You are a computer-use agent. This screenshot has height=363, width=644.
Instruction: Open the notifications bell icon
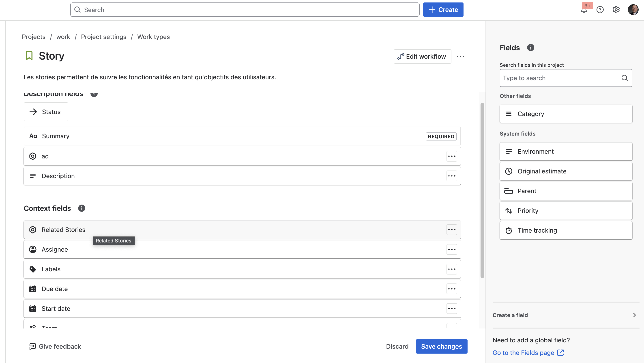(584, 10)
